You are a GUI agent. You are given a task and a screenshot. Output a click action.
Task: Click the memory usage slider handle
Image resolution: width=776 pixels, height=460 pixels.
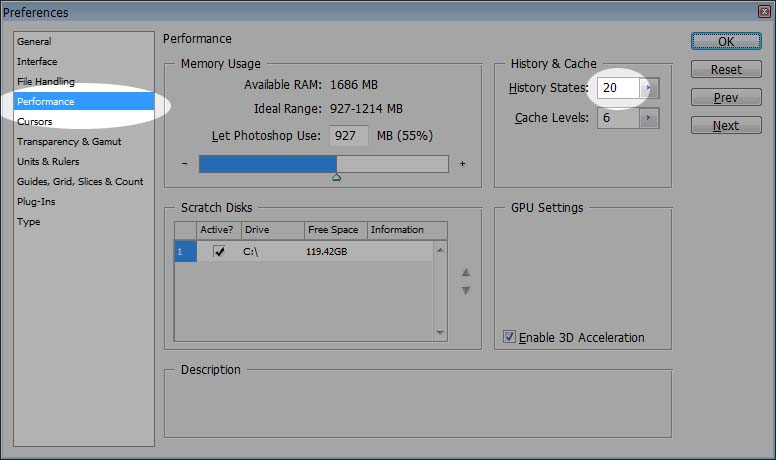pos(337,177)
